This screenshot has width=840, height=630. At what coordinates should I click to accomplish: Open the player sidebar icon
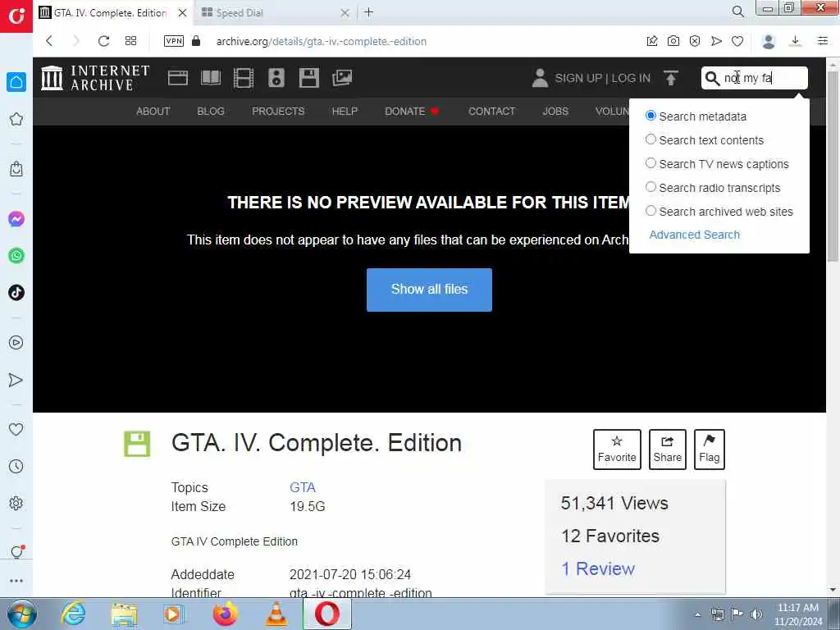(x=16, y=343)
